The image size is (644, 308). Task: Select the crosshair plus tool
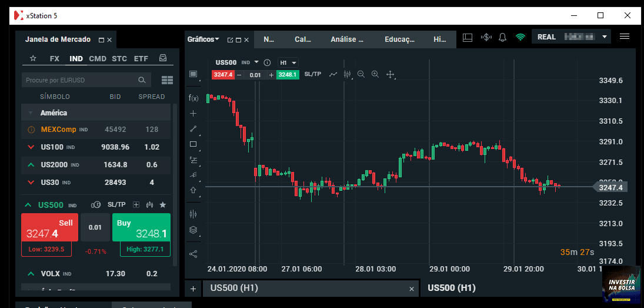click(x=193, y=114)
